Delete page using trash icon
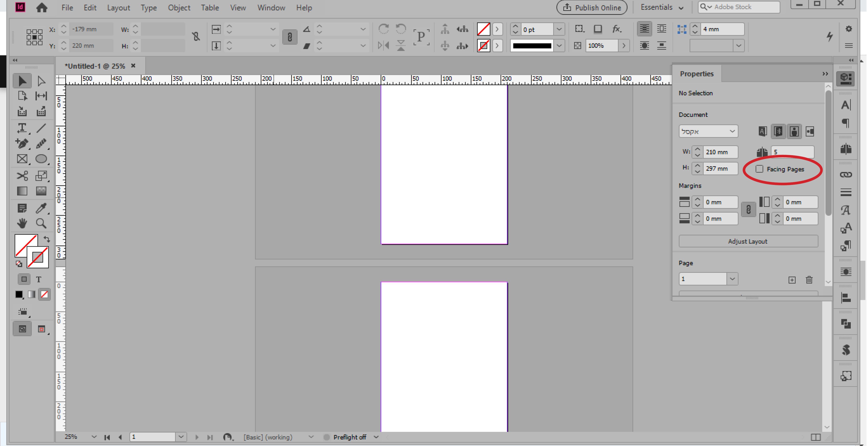This screenshot has width=868, height=446. 809,280
